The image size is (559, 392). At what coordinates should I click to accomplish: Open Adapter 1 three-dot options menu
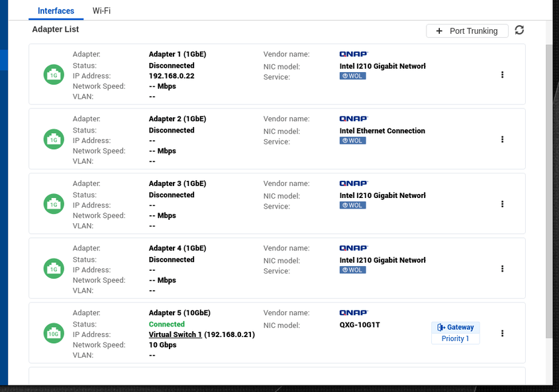pos(502,75)
